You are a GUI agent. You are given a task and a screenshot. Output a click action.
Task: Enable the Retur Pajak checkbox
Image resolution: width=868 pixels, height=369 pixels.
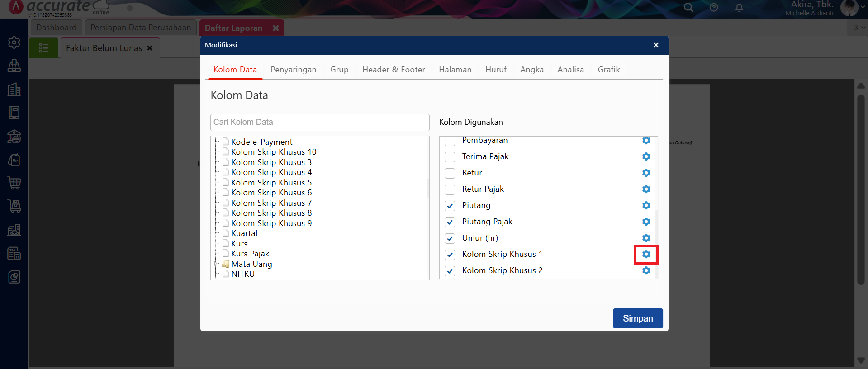[450, 189]
